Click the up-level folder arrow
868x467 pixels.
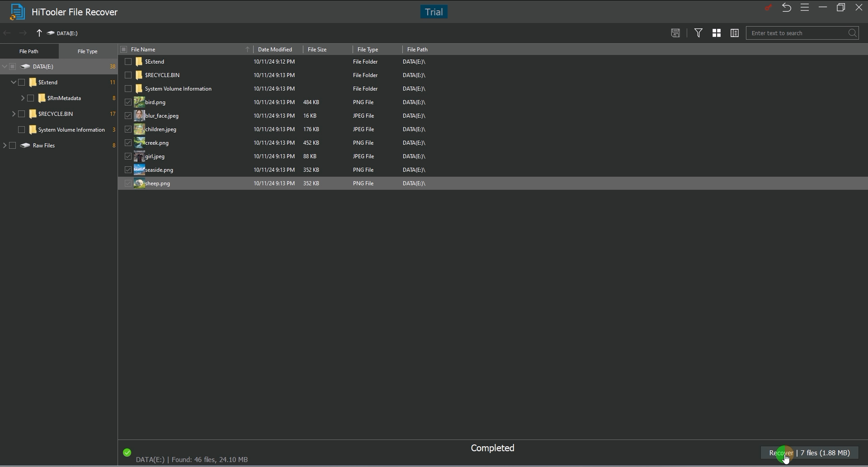(39, 33)
